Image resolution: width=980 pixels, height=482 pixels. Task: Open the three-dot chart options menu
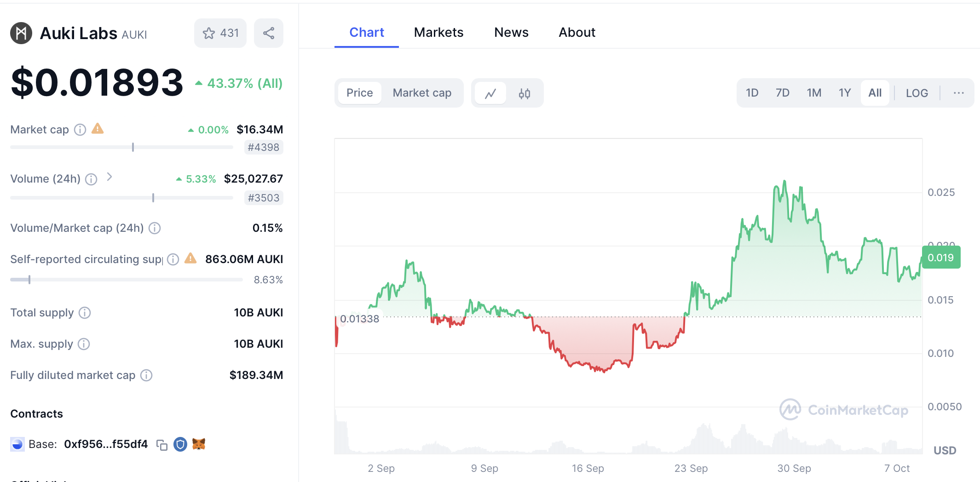click(959, 93)
